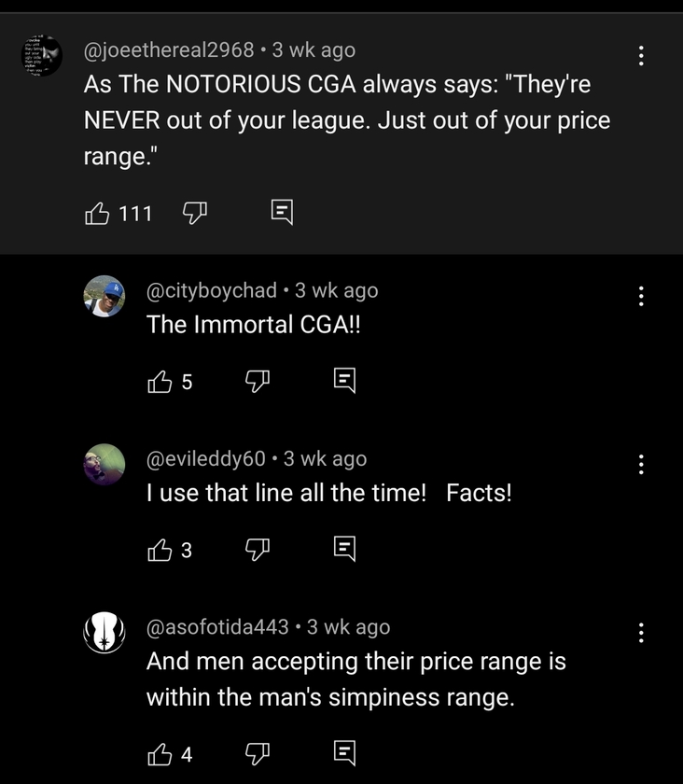Open options menu for @asofotida443's reply
This screenshot has height=784, width=683.
tap(641, 632)
